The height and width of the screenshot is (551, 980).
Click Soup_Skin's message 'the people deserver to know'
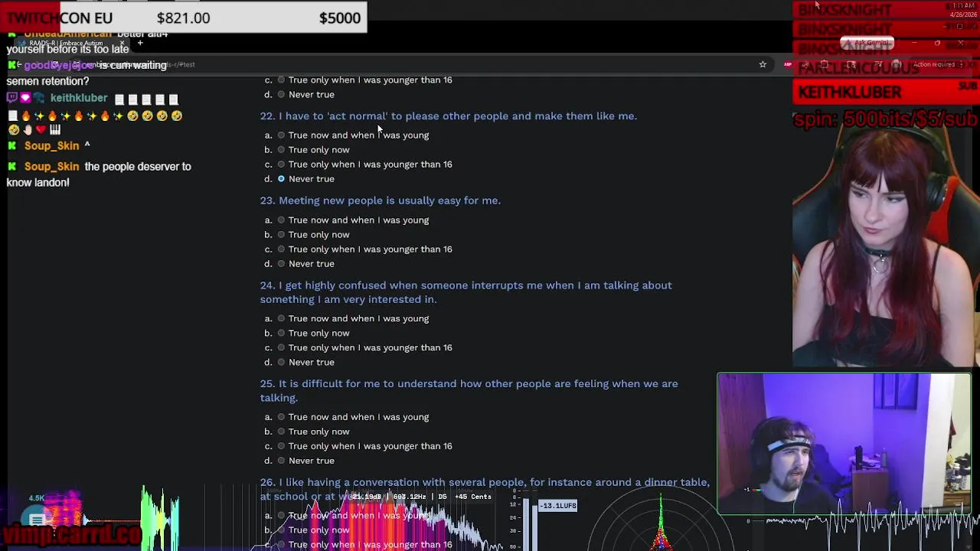pos(99,174)
